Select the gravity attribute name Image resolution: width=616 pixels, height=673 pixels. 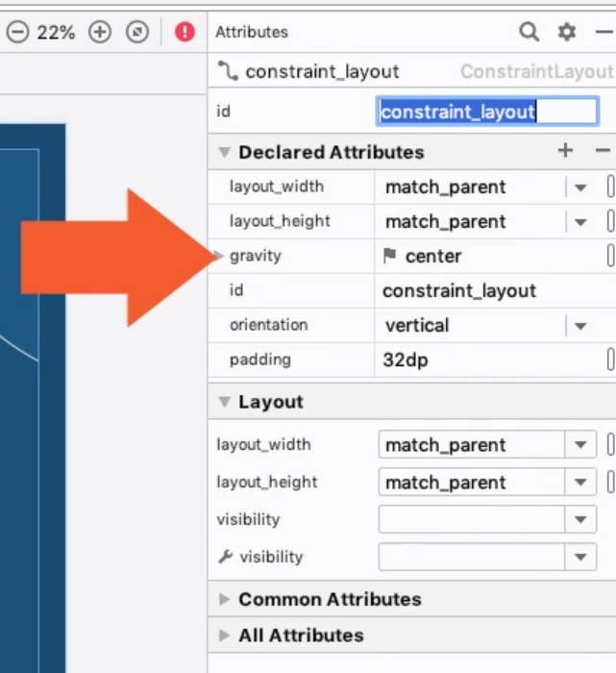pos(256,256)
